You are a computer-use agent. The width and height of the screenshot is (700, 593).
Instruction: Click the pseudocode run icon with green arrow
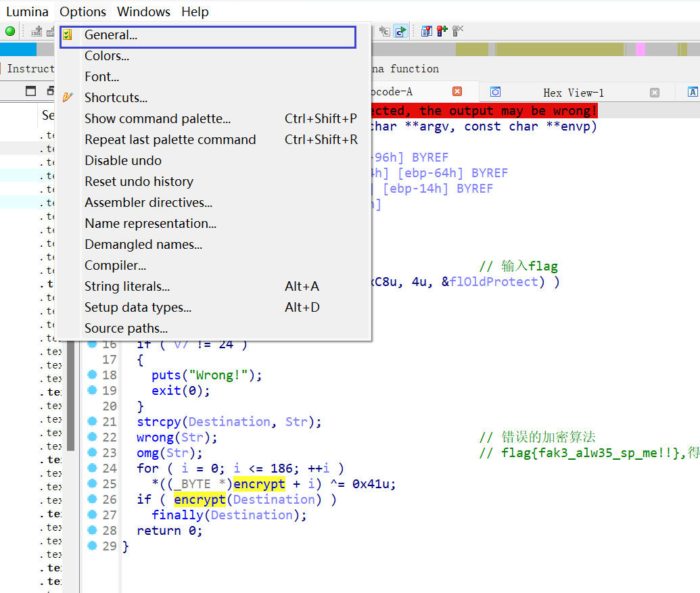tap(400, 31)
